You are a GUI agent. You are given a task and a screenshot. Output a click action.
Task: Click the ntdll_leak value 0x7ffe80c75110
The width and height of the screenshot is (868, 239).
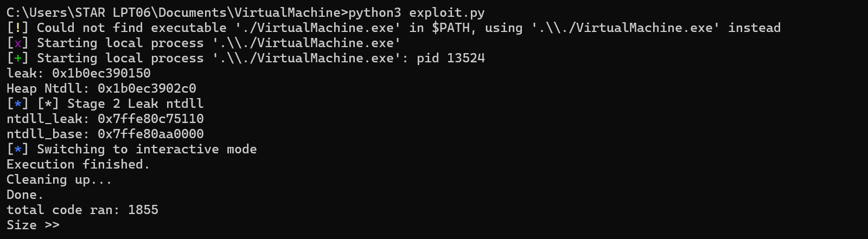pos(151,119)
